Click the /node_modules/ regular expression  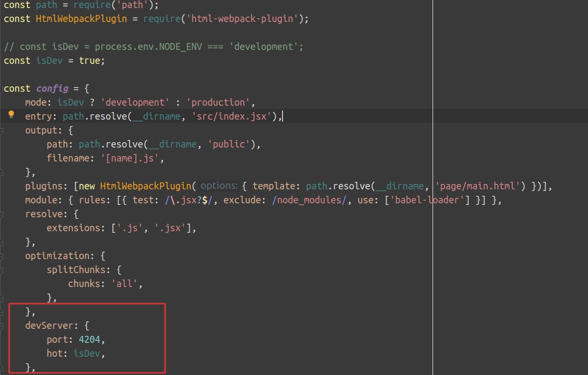pyautogui.click(x=309, y=200)
